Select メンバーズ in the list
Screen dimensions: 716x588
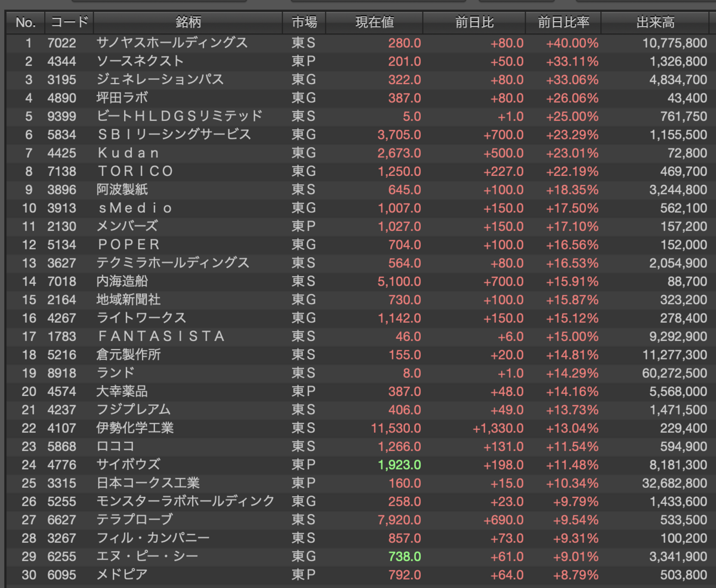(128, 227)
